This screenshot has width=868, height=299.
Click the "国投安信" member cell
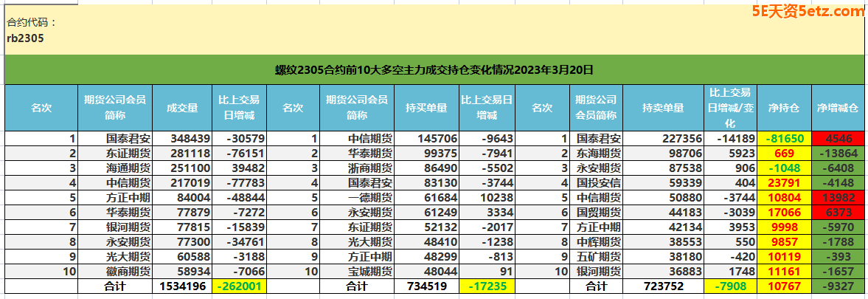click(x=596, y=183)
